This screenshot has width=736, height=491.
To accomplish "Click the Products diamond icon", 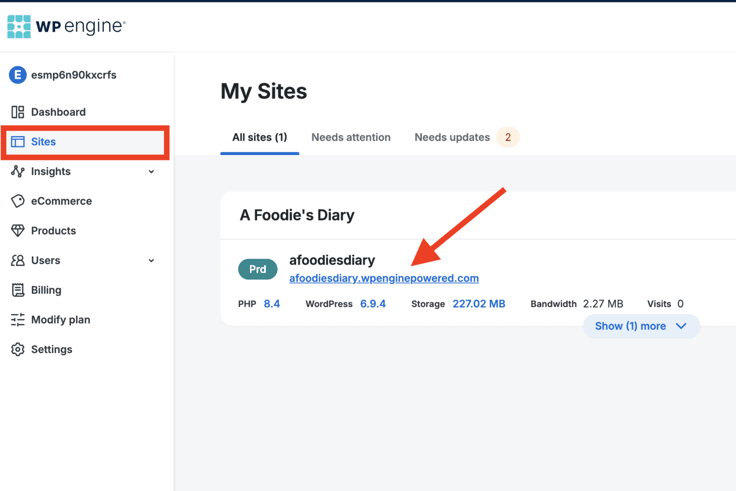I will pyautogui.click(x=18, y=230).
